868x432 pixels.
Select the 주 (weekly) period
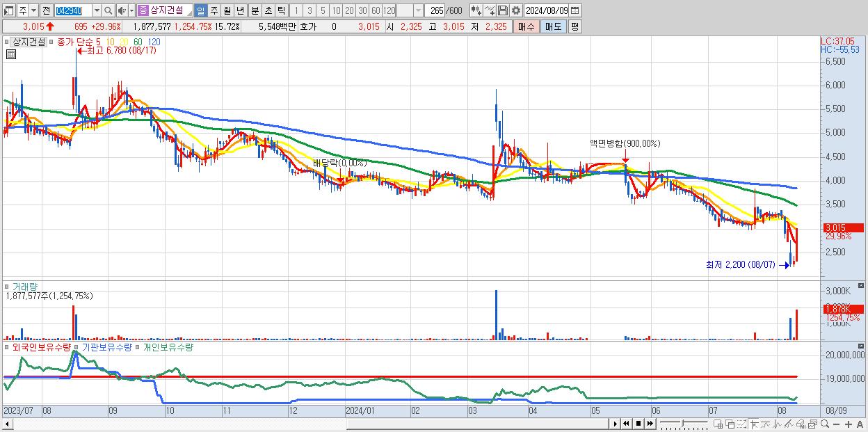click(x=214, y=10)
